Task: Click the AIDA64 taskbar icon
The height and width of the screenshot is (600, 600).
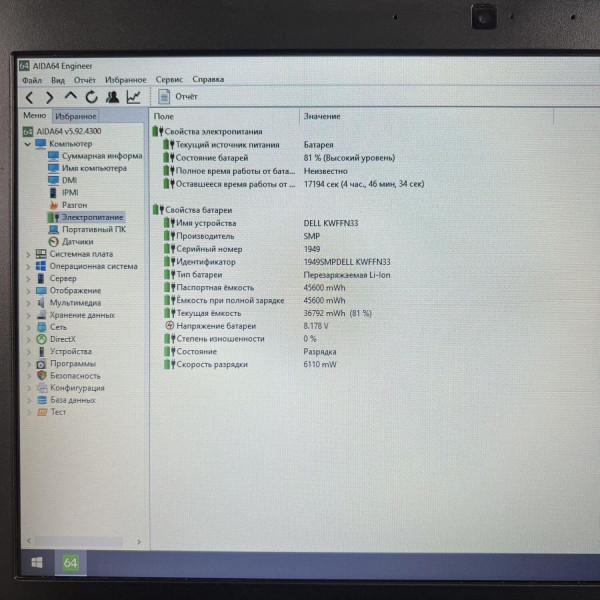Action: point(70,562)
